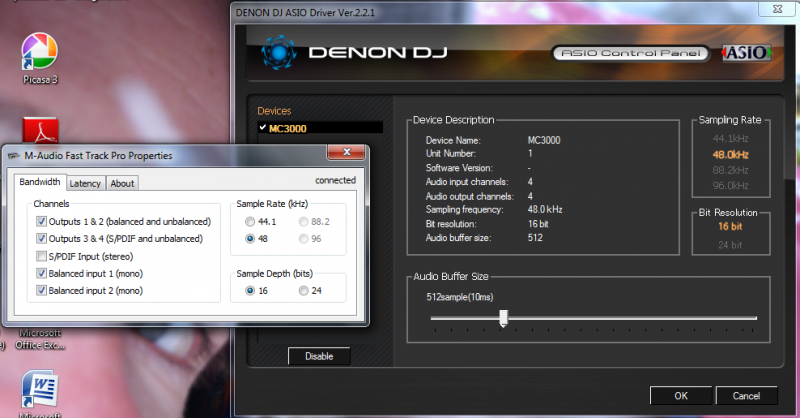Choose 88.2kHz in Denon Sampling Rate
800x418 pixels.
pyautogui.click(x=730, y=170)
